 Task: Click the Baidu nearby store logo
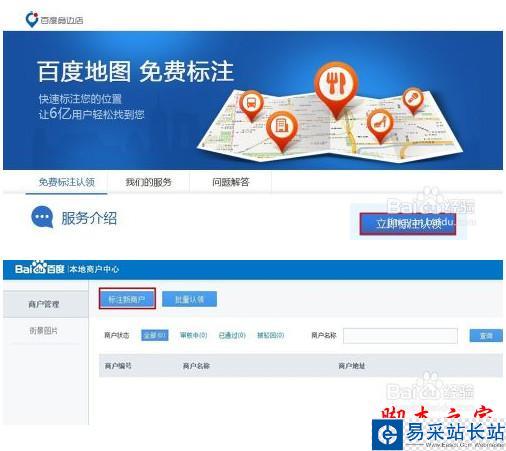54,20
